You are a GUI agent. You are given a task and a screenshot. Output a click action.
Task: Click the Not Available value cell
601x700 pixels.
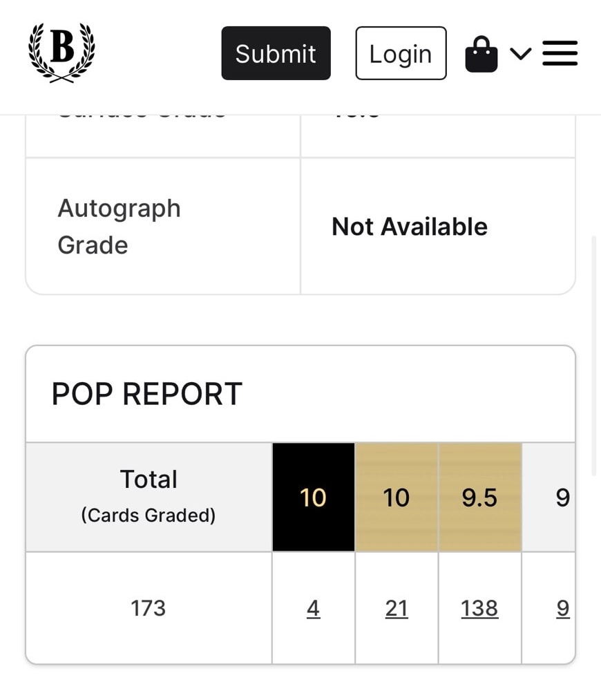(438, 227)
